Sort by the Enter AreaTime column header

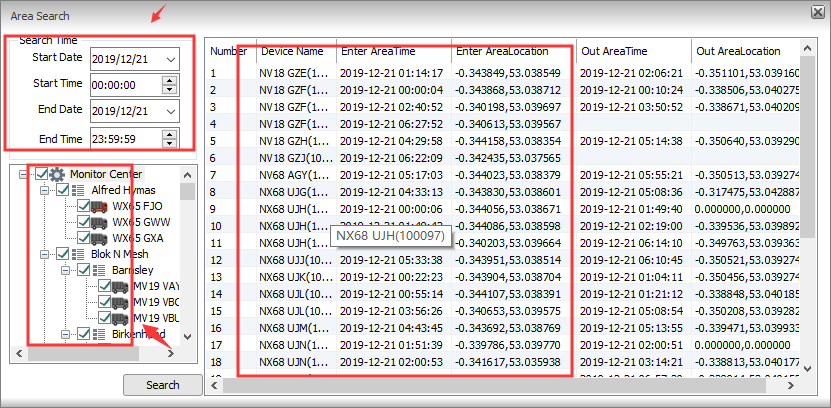point(394,51)
